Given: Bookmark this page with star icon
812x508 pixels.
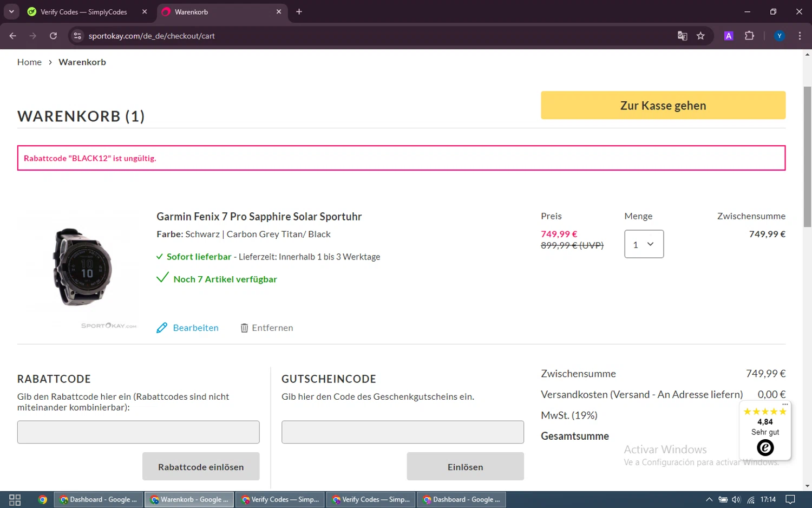Looking at the screenshot, I should (x=700, y=36).
